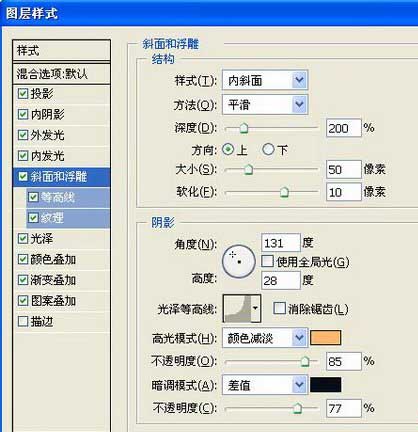The height and width of the screenshot is (432, 418).
Task: Open the 图案叠加 settings row
Action: pyautogui.click(x=62, y=300)
